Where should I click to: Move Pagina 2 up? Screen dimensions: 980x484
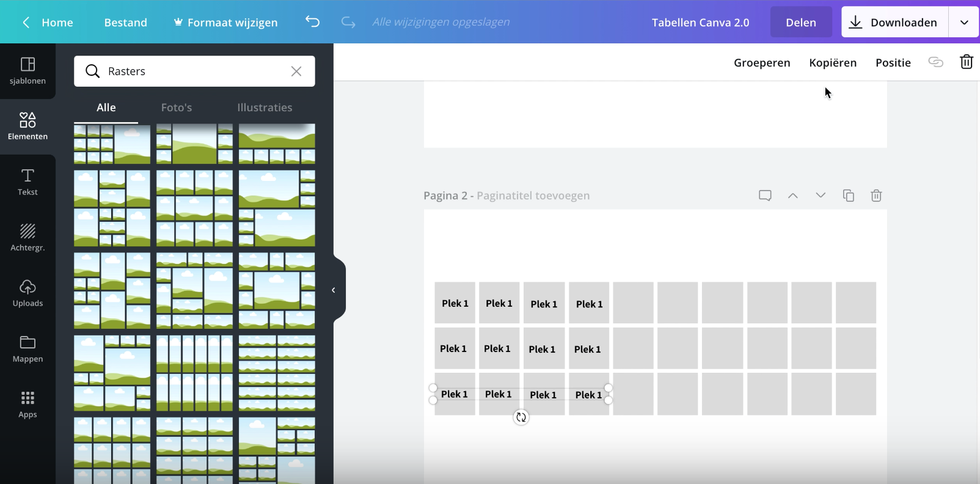tap(792, 196)
